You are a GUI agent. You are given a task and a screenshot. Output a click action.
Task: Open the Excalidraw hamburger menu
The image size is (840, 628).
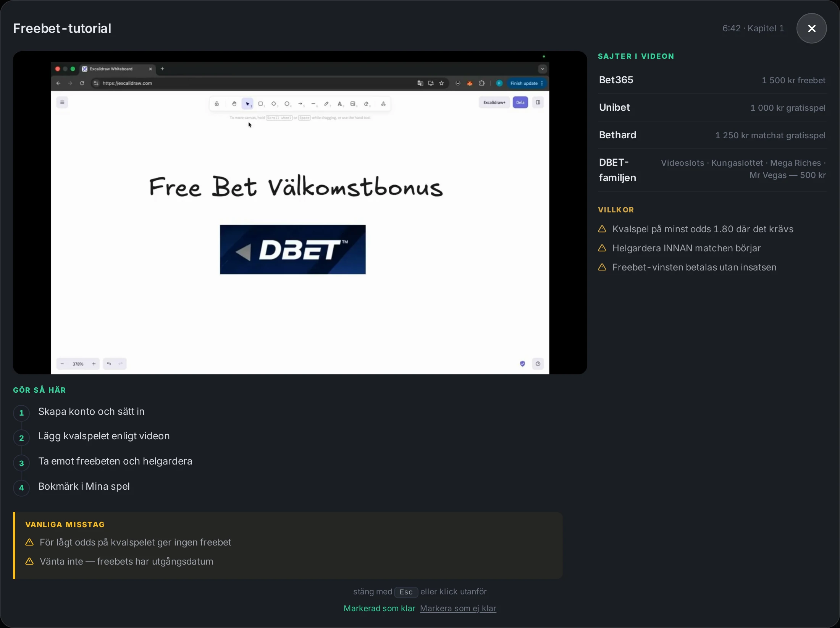coord(62,102)
